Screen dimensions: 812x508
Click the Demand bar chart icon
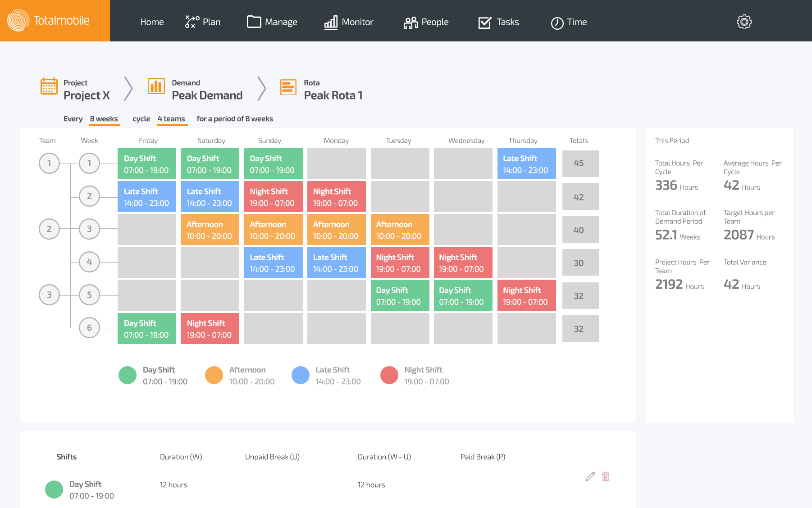click(x=156, y=86)
